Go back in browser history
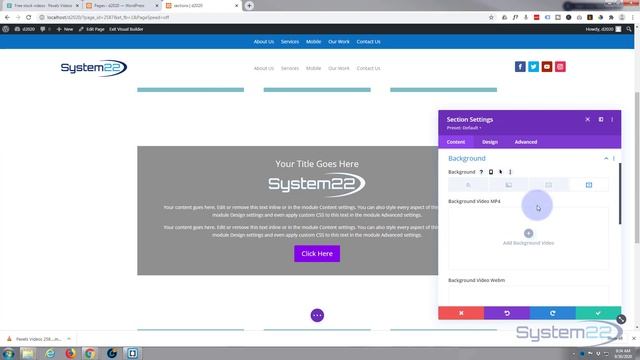Viewport: 640px width, 360px height. tap(7, 17)
